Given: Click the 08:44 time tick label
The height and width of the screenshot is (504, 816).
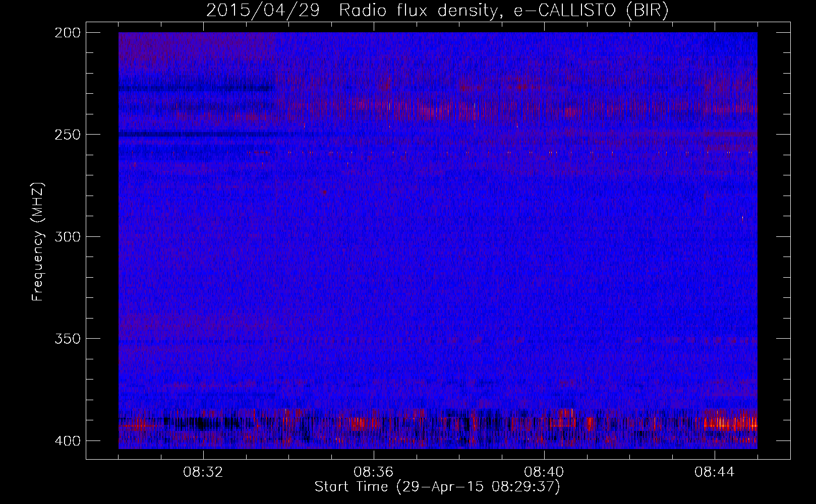Looking at the screenshot, I should (x=715, y=472).
